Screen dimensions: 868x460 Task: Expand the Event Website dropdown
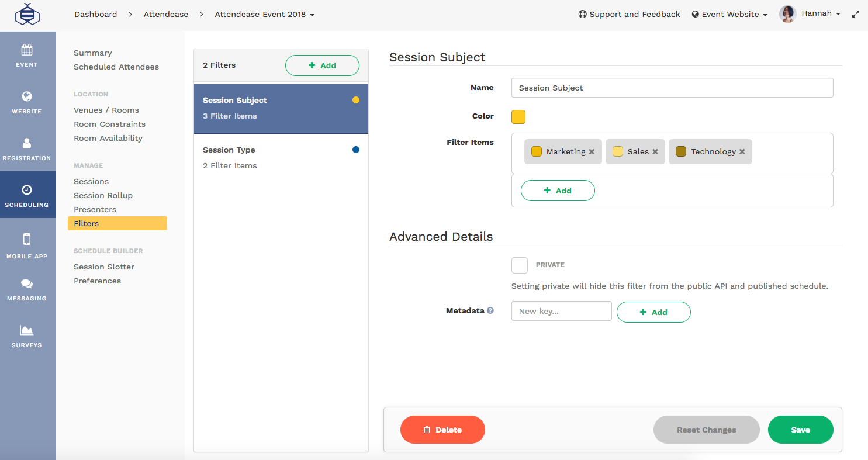click(729, 14)
